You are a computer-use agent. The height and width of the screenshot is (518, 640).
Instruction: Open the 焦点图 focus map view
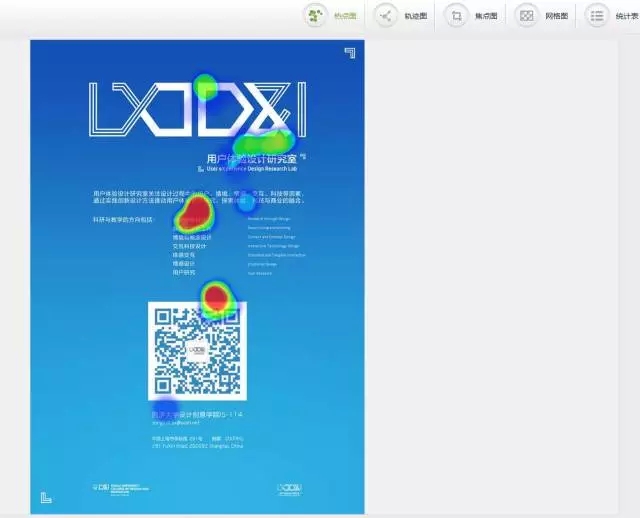point(471,16)
